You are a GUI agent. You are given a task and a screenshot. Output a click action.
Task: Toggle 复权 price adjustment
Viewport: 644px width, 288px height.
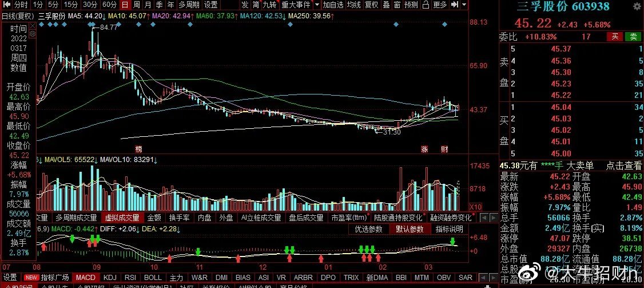[x=371, y=5]
